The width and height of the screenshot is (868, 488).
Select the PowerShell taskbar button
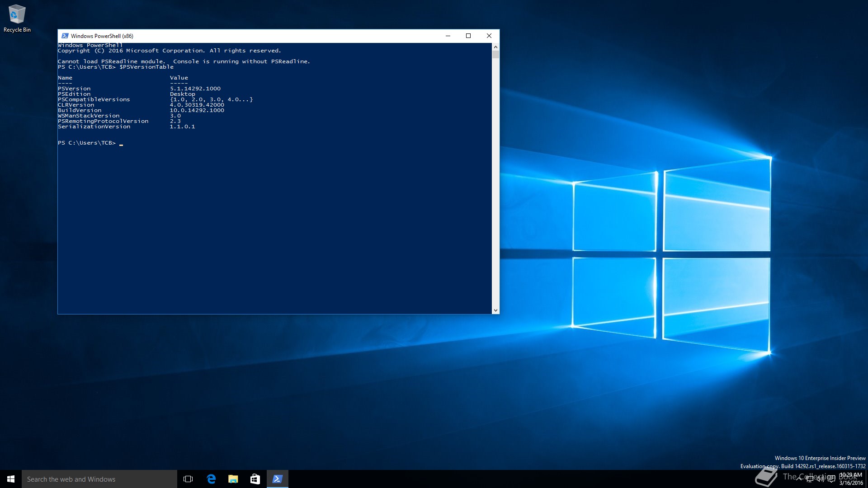click(277, 479)
